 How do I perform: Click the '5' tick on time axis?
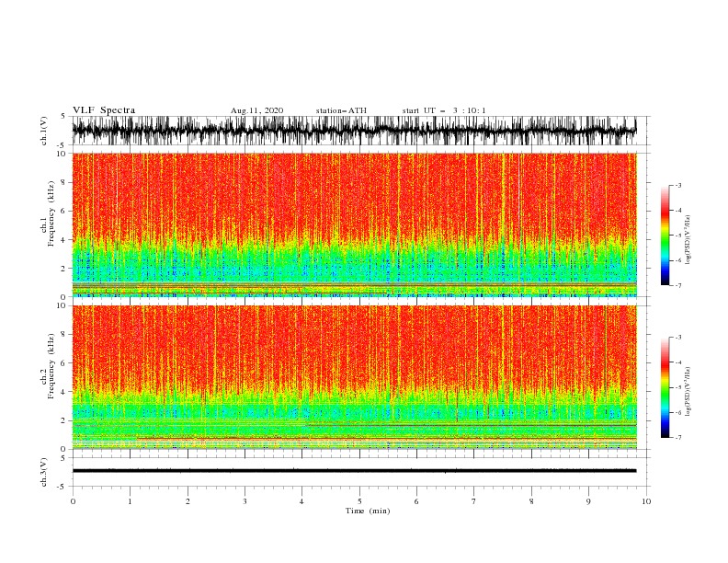click(x=359, y=501)
